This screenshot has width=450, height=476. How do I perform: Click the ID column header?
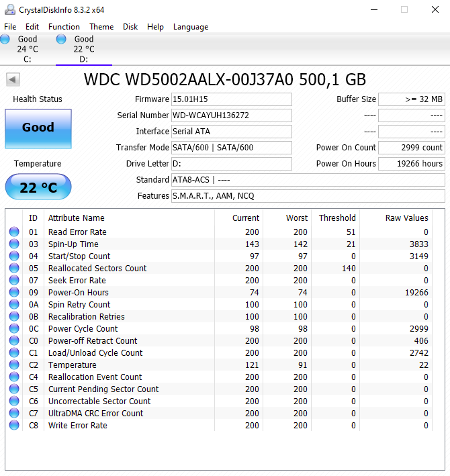pos(33,218)
